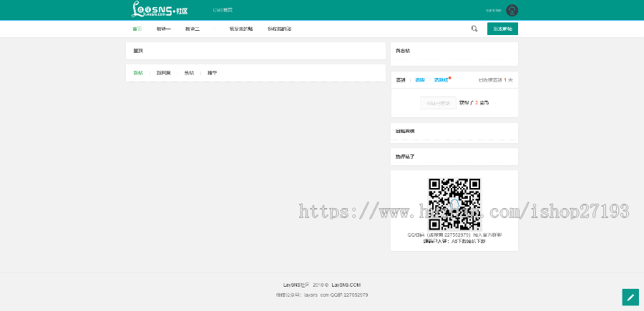Click the consecutive sign-in days text
Image resolution: width=644 pixels, height=311 pixels.
click(496, 80)
